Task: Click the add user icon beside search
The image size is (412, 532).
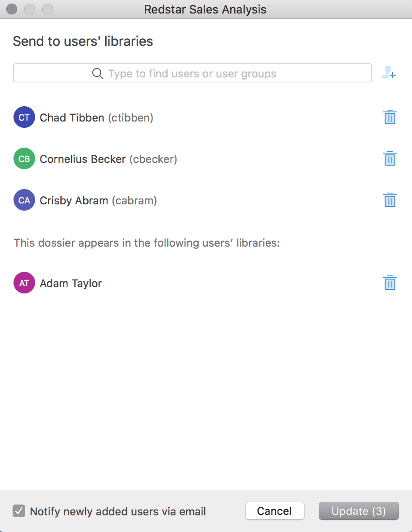Action: [x=389, y=73]
